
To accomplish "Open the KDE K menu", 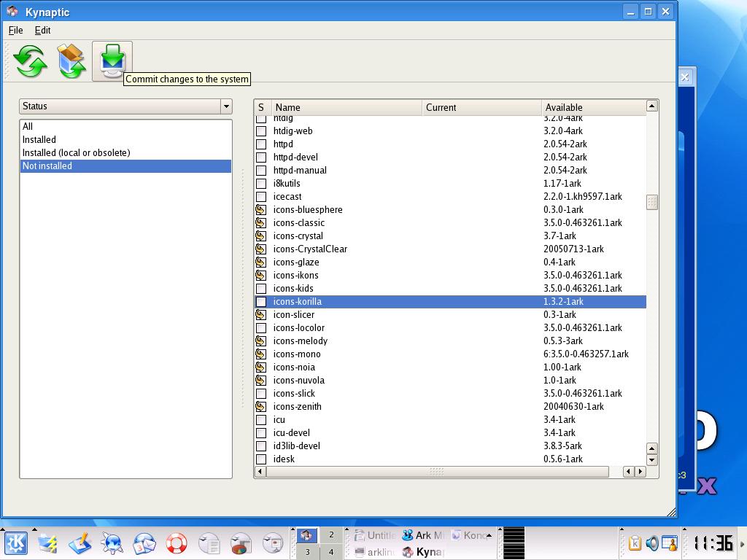I will [x=16, y=543].
